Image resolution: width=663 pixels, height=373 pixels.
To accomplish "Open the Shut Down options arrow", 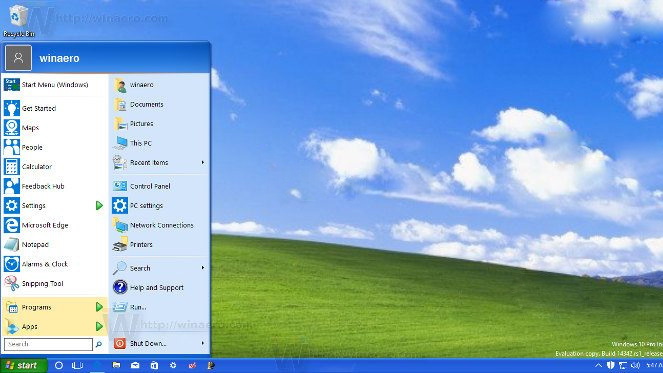I will point(203,343).
